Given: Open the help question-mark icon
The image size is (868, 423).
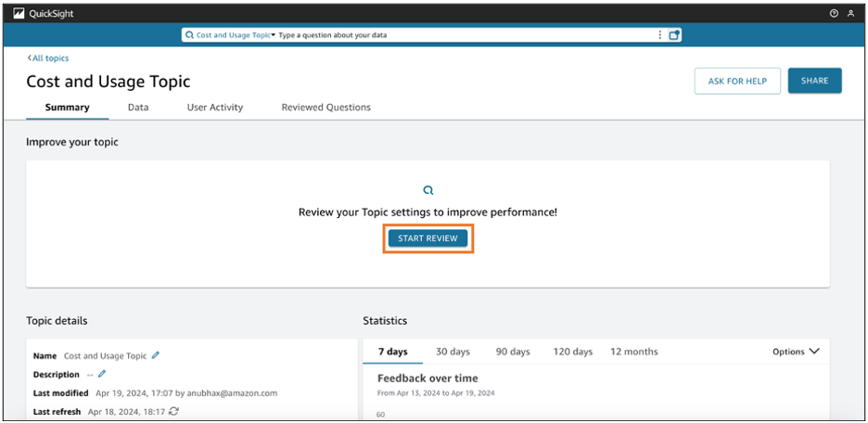Looking at the screenshot, I should pyautogui.click(x=834, y=14).
